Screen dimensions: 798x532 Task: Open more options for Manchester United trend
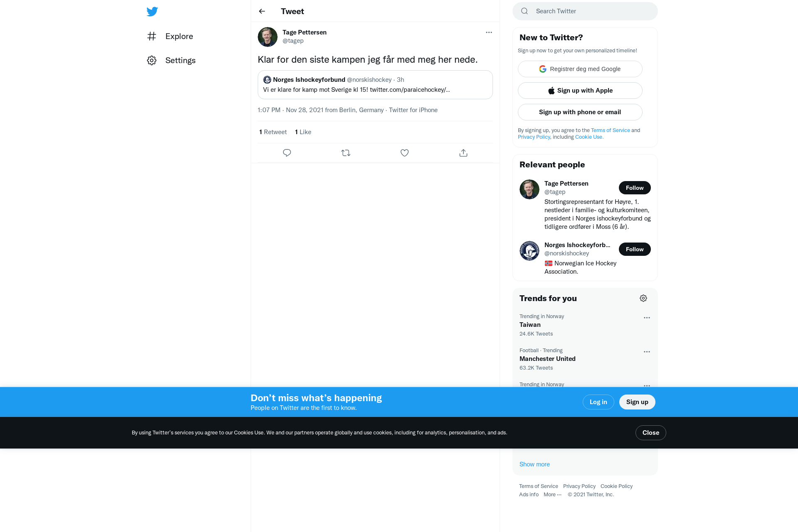647,352
